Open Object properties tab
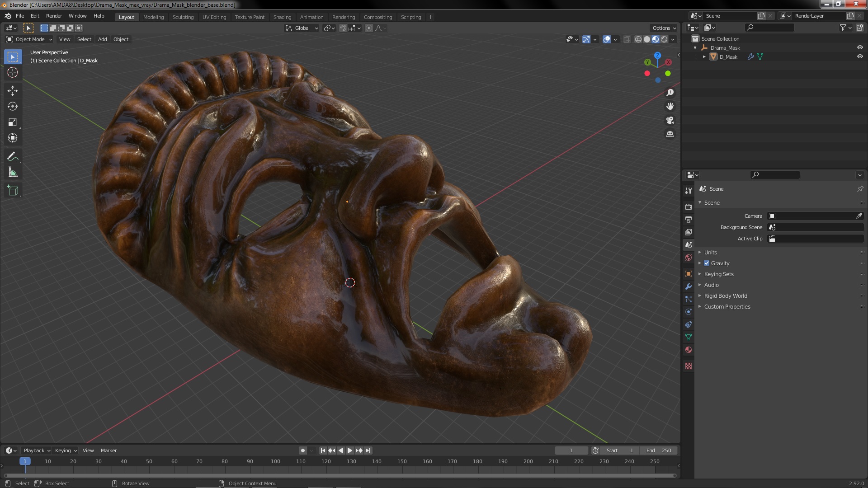 point(689,274)
